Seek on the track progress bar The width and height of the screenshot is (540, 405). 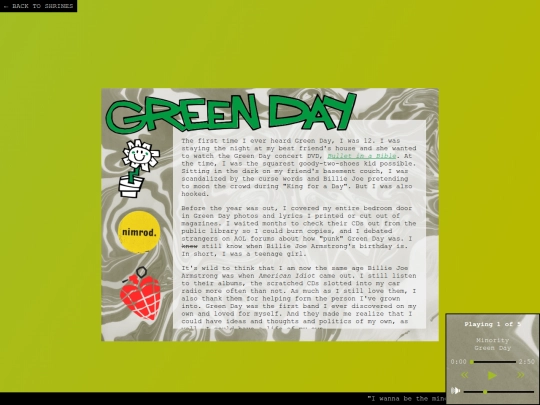[x=493, y=362]
